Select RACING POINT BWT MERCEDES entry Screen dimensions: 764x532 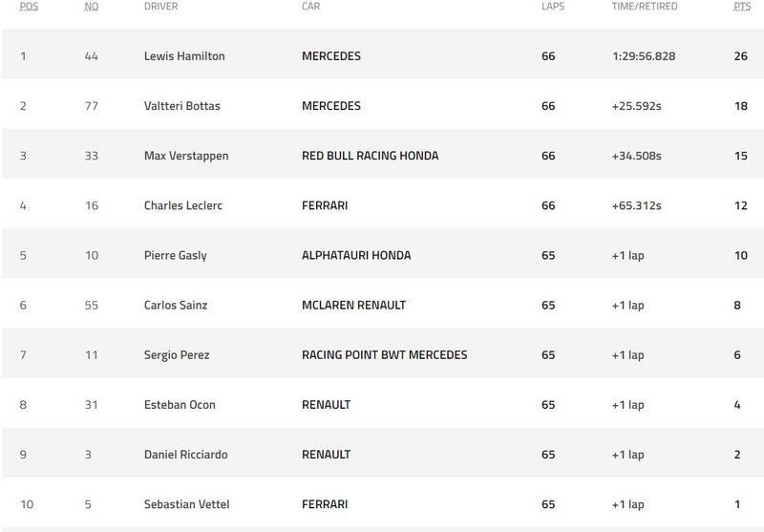(384, 355)
